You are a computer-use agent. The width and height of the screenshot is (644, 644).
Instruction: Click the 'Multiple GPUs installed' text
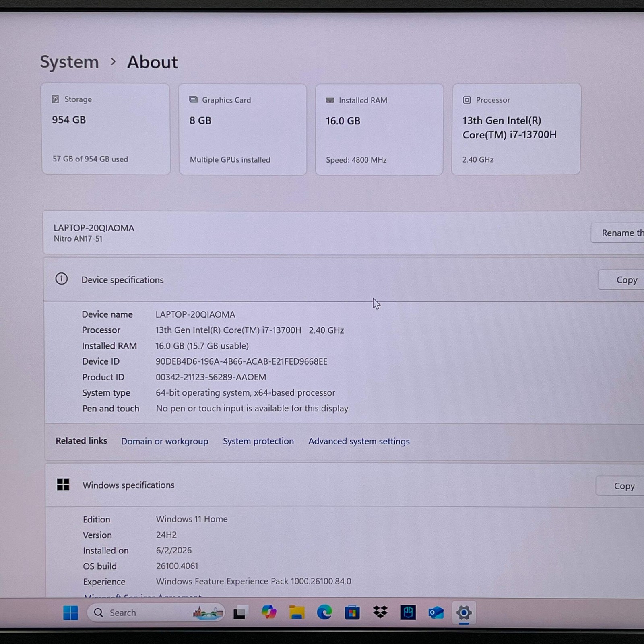tap(230, 160)
